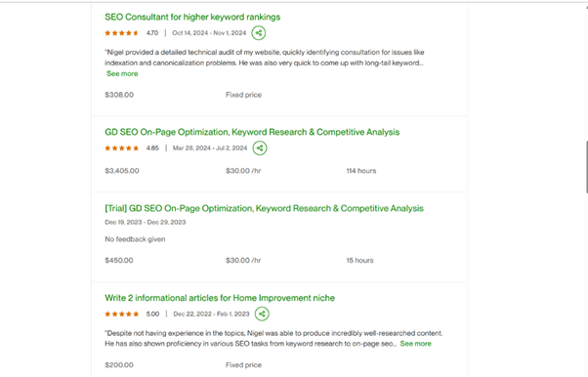Share the GD SEO job dated Mar 28, 2024
The width and height of the screenshot is (588, 377).
click(x=260, y=147)
